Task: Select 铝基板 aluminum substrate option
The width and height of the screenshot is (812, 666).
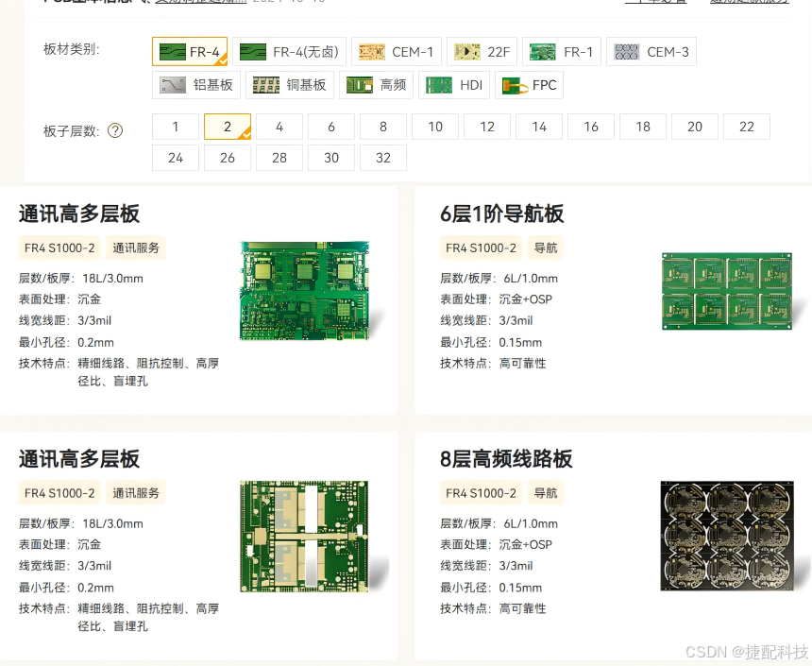Action: pos(196,85)
